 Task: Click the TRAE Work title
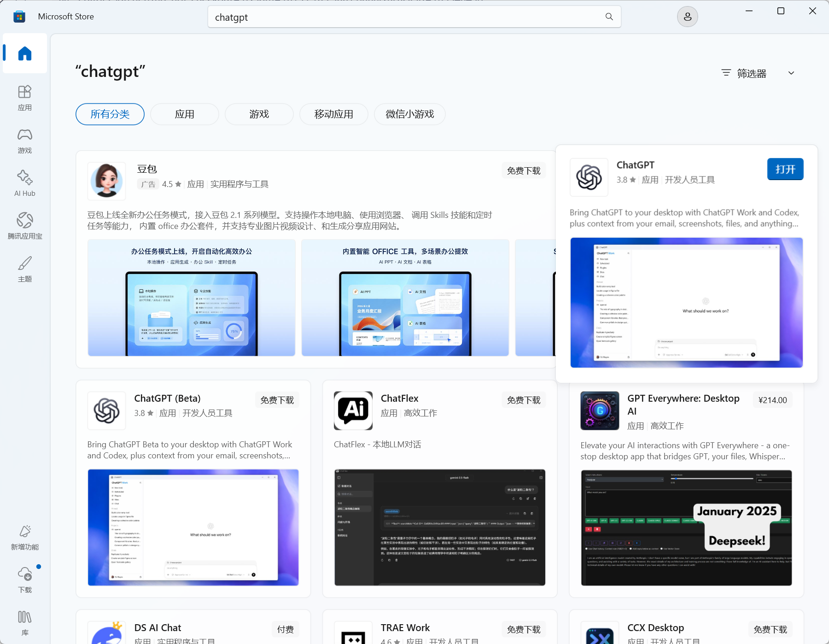(405, 627)
